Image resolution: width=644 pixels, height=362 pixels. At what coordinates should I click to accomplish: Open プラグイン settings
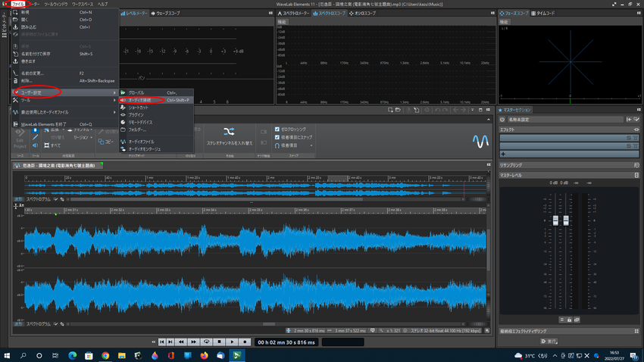pos(156,115)
